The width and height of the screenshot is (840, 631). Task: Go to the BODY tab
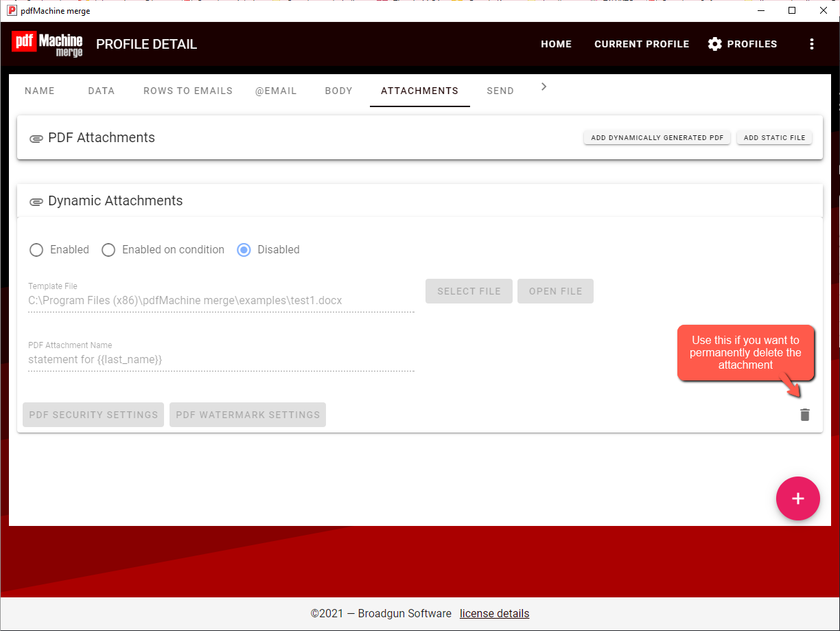tap(339, 91)
